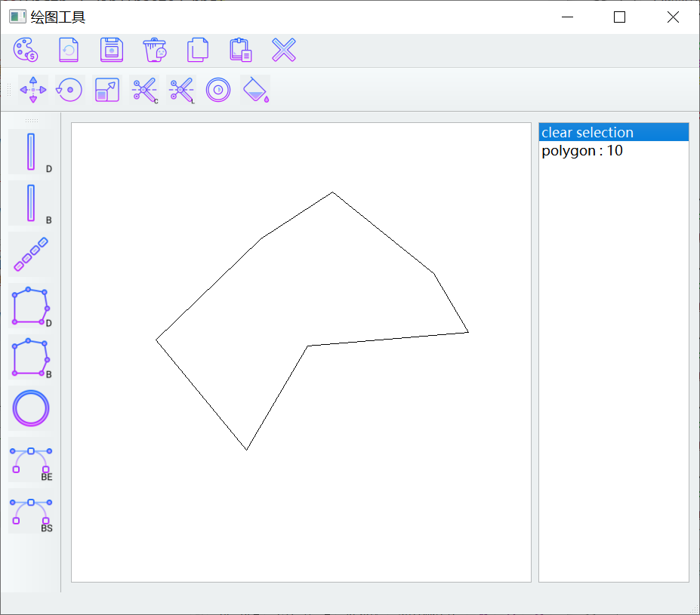Save the drawing with floppy icon
The height and width of the screenshot is (615, 700).
pos(112,50)
